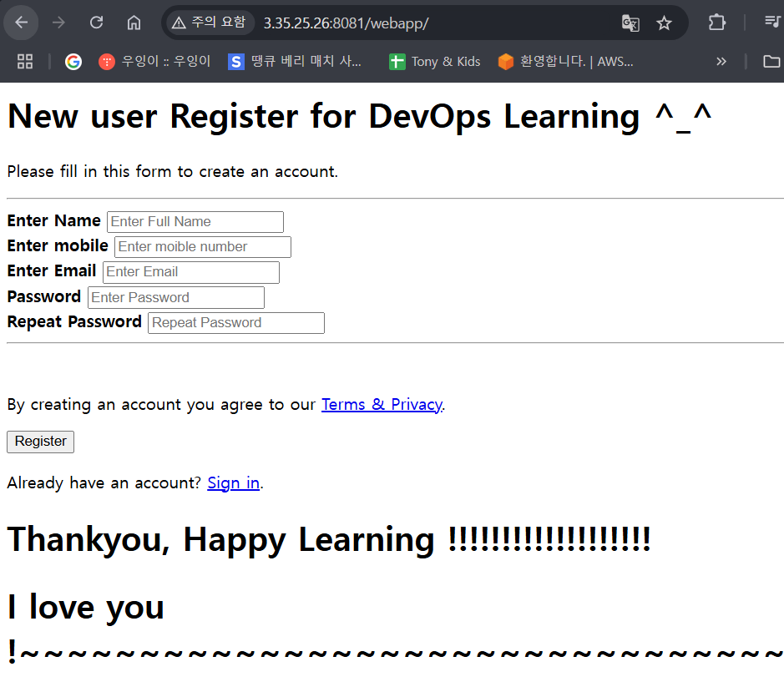Open the extensions puzzle icon
The width and height of the screenshot is (784, 687).
click(717, 23)
